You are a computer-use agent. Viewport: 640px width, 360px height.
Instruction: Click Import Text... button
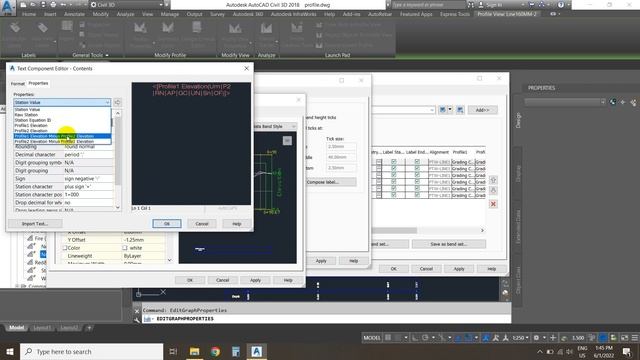(x=35, y=224)
